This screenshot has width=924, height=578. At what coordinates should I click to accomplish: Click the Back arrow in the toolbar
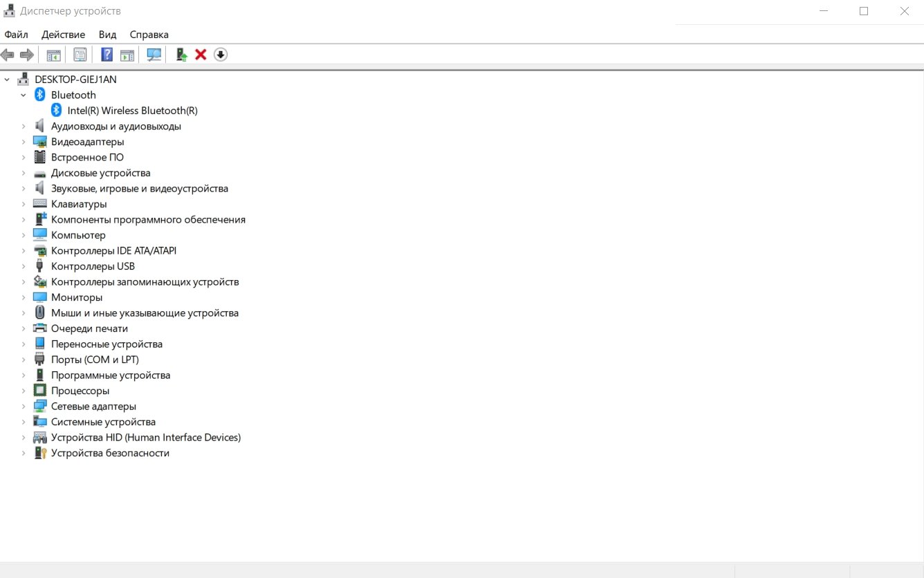(x=8, y=55)
